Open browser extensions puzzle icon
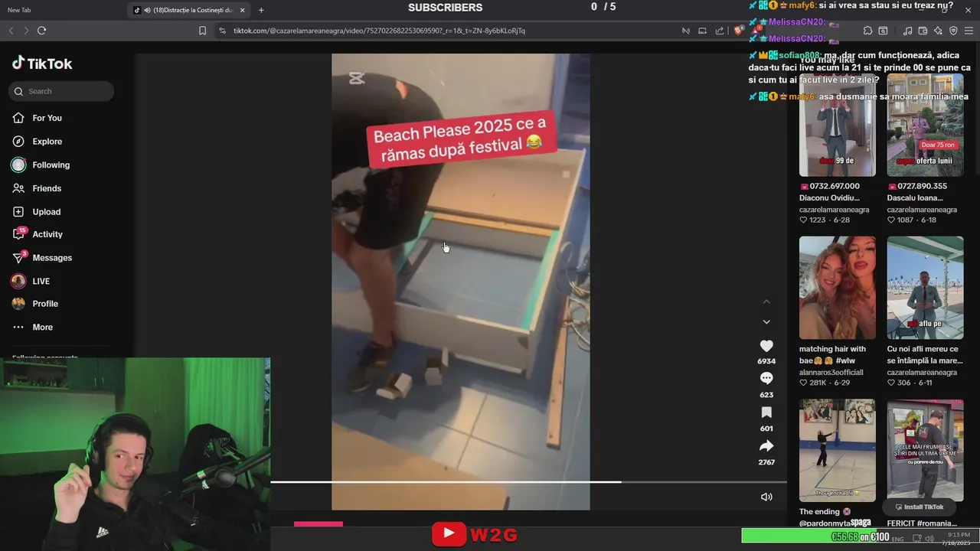Image resolution: width=980 pixels, height=551 pixels. [x=867, y=31]
